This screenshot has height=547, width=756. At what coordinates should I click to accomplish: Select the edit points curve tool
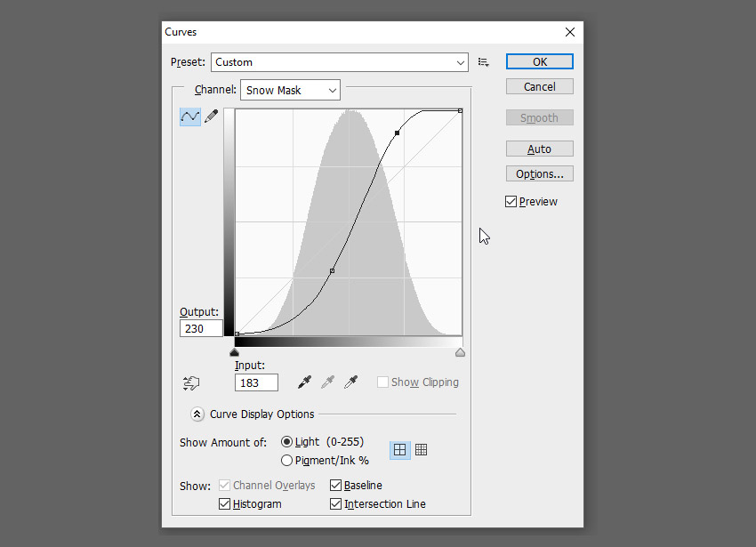click(x=190, y=117)
